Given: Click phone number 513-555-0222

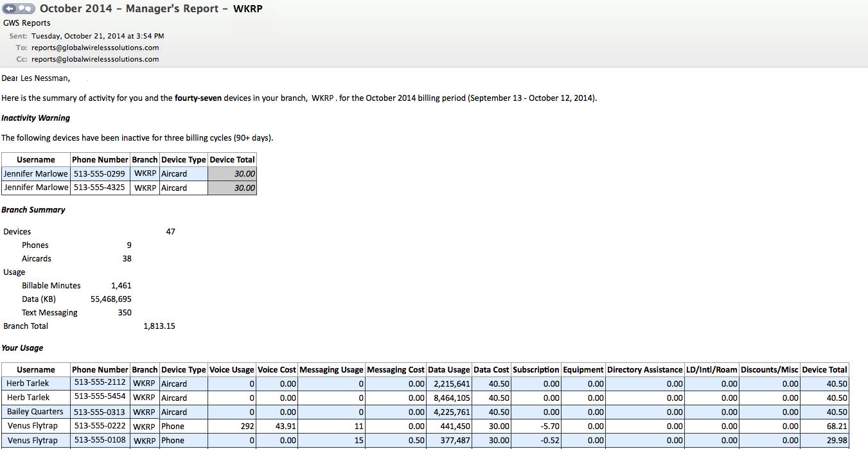Looking at the screenshot, I should [x=100, y=426].
